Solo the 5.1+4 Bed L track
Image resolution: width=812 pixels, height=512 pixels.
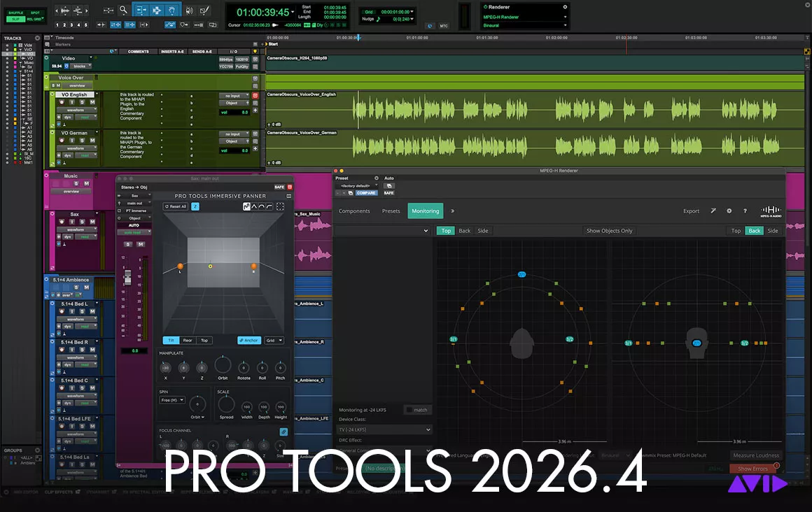tap(82, 311)
